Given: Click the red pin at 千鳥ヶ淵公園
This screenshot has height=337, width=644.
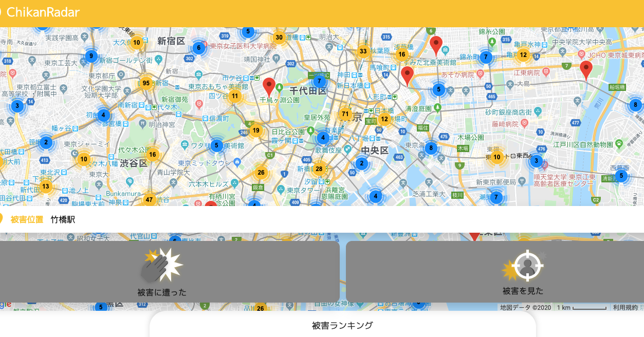Looking at the screenshot, I should (x=269, y=87).
